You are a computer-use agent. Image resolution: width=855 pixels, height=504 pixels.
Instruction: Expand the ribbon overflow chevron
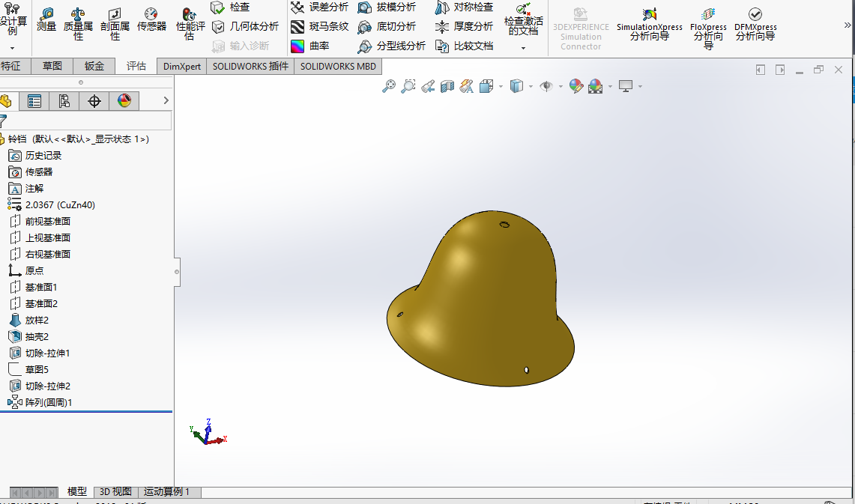(848, 25)
